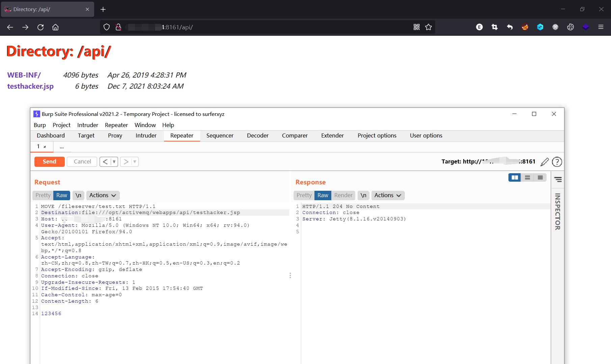
Task: Click the crop screenshot extension icon
Action: 495,27
